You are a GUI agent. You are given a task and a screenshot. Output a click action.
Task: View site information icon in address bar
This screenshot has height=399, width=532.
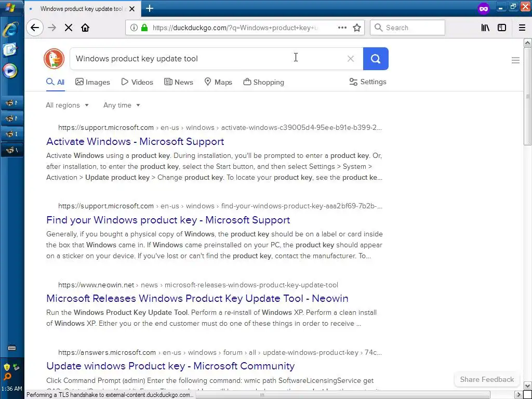pyautogui.click(x=134, y=28)
